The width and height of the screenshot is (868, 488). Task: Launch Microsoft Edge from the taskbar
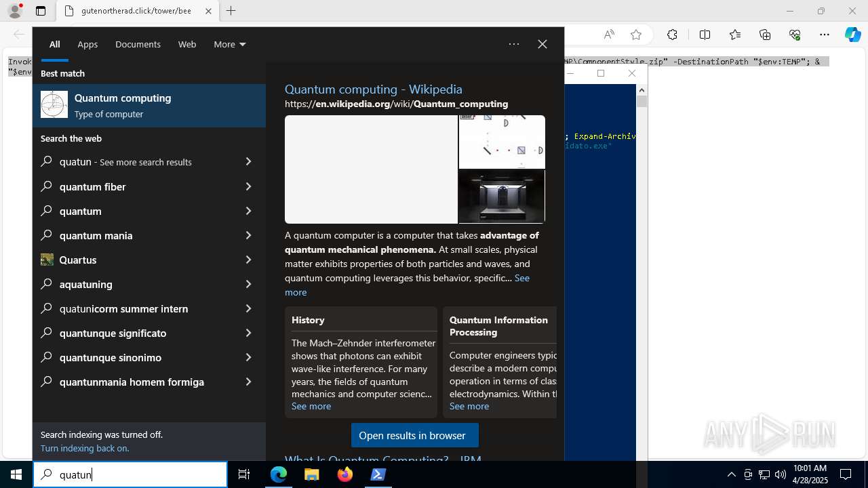(279, 474)
